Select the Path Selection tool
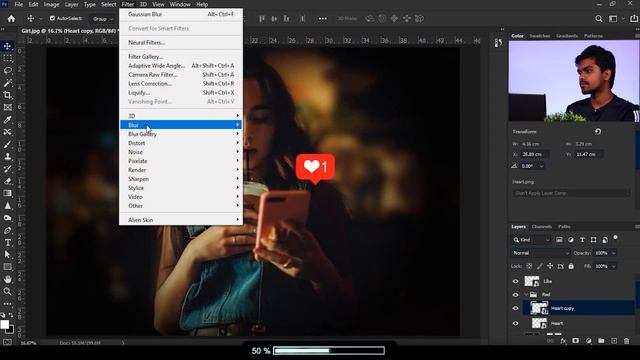640x360 pixels. tap(7, 255)
